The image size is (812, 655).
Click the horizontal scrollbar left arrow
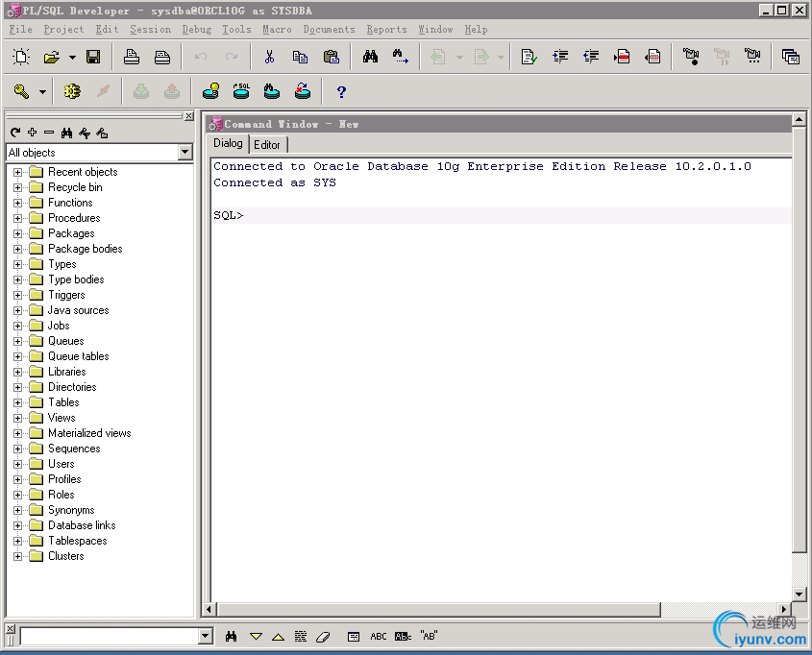(209, 610)
